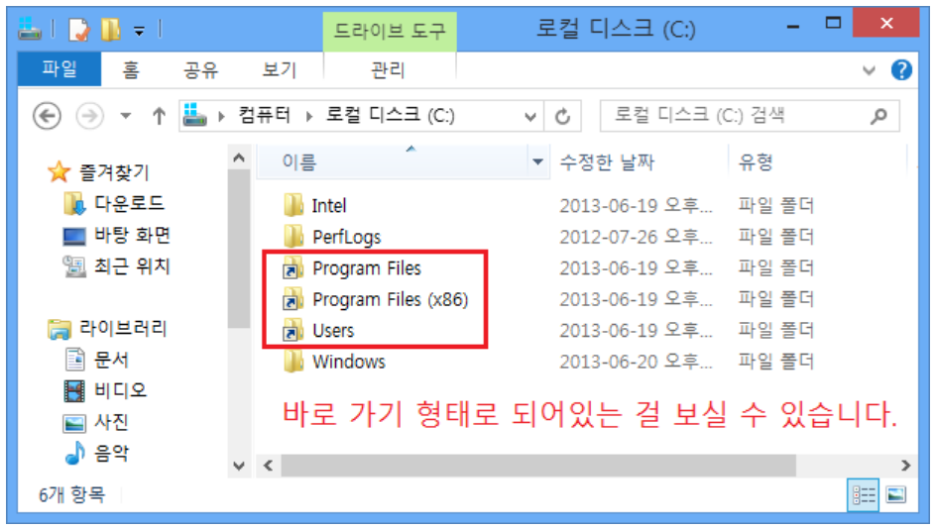Click the Intel folder name
The width and height of the screenshot is (936, 529).
[329, 206]
